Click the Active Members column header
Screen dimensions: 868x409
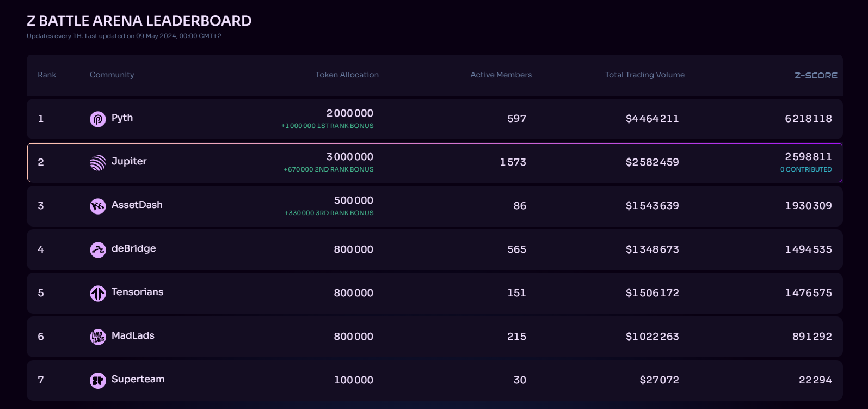(501, 75)
